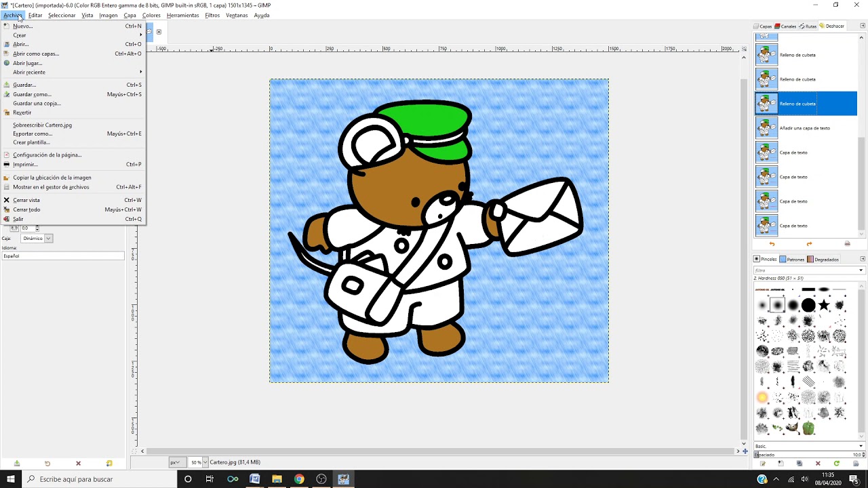Image resolution: width=868 pixels, height=488 pixels.
Task: Switch to the Capas tab
Action: [763, 26]
